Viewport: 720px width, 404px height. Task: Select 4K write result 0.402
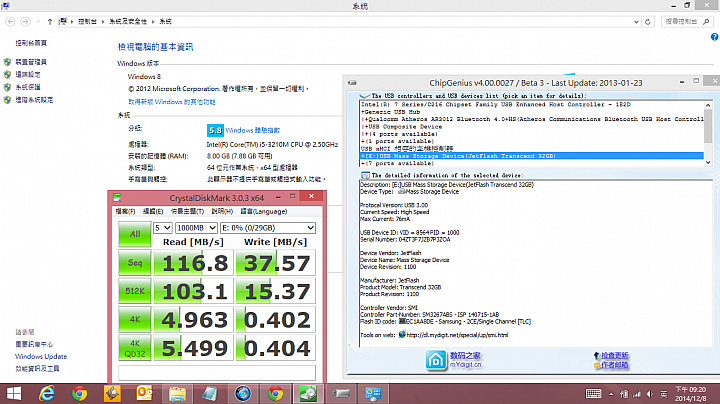coord(276,320)
